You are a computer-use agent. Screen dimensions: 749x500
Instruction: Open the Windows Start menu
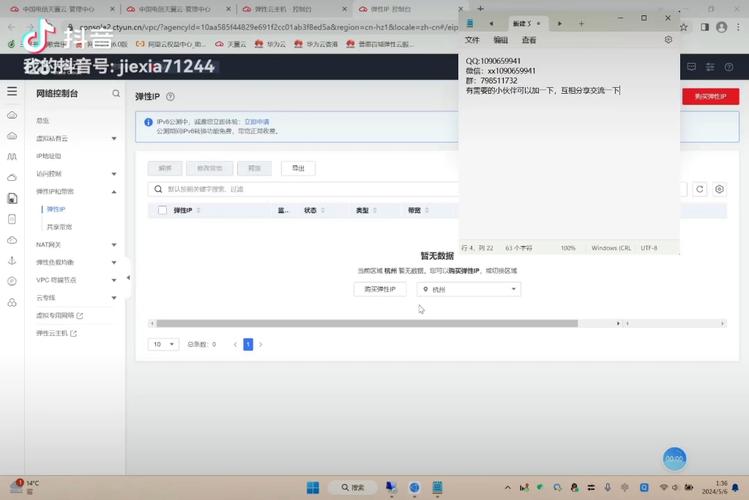tap(313, 488)
